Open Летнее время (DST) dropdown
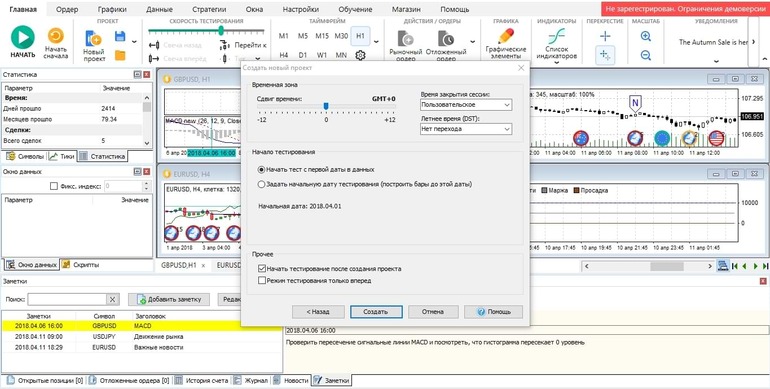The width and height of the screenshot is (770, 389). point(466,129)
